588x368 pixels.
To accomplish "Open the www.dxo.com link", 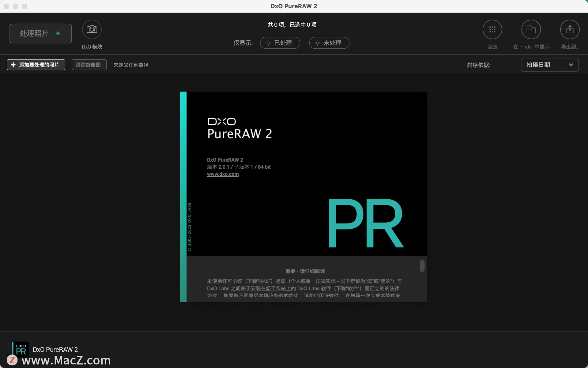I will [x=223, y=174].
